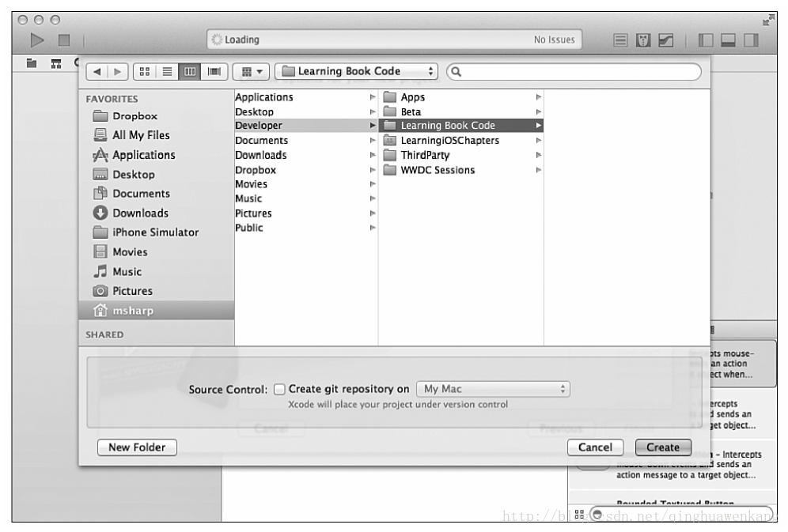The height and width of the screenshot is (532, 788).
Task: Click the Xcode Stop button
Action: [x=64, y=40]
